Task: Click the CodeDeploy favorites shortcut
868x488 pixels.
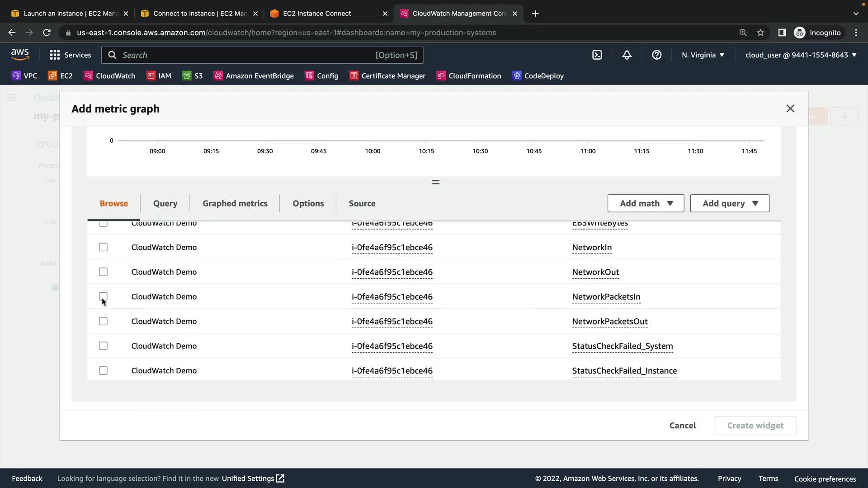Action: [x=538, y=76]
